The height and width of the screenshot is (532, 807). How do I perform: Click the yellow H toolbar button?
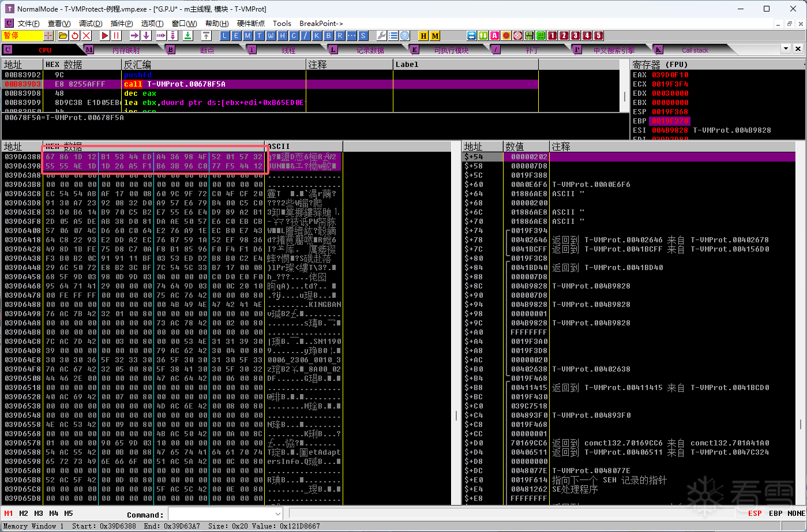423,36
